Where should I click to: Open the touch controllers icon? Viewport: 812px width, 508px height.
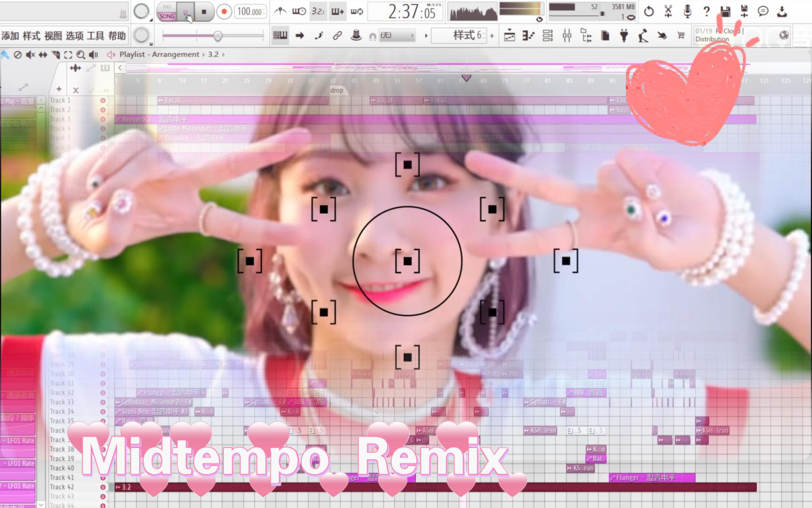coord(662,35)
